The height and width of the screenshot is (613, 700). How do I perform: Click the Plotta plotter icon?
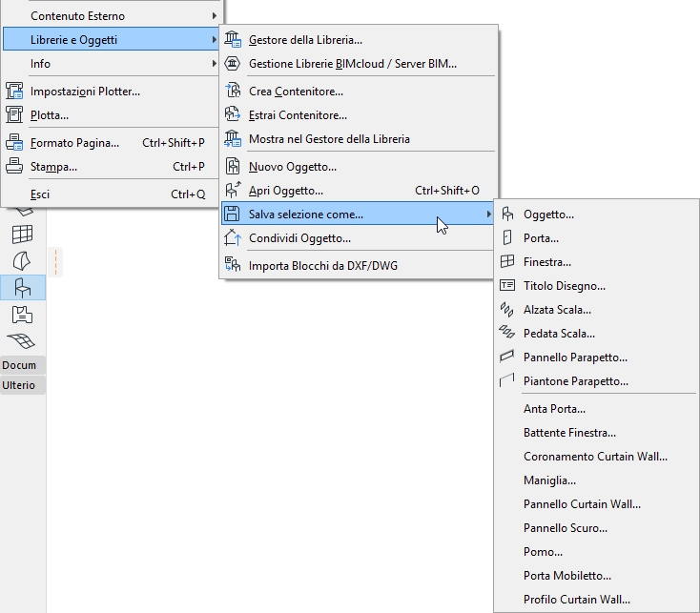tap(14, 114)
